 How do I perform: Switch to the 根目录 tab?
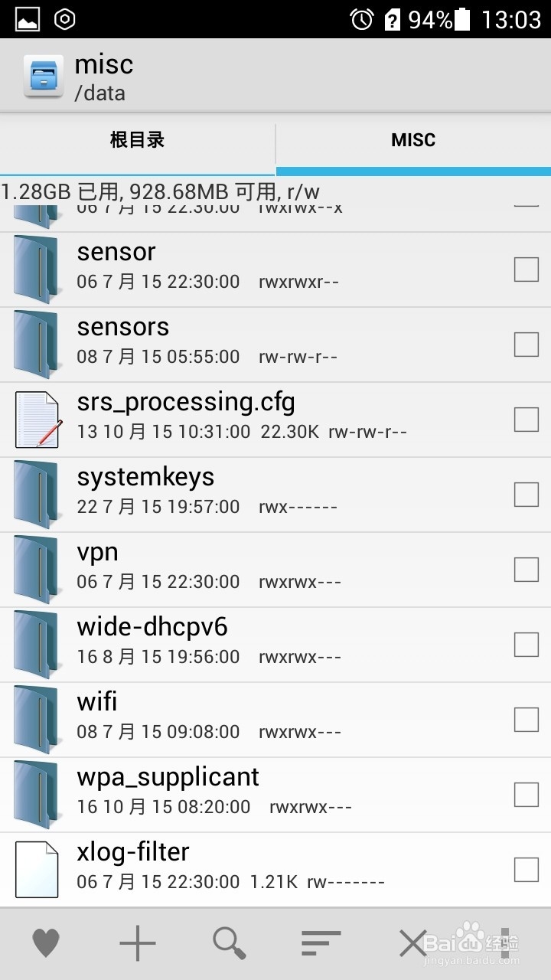point(137,140)
